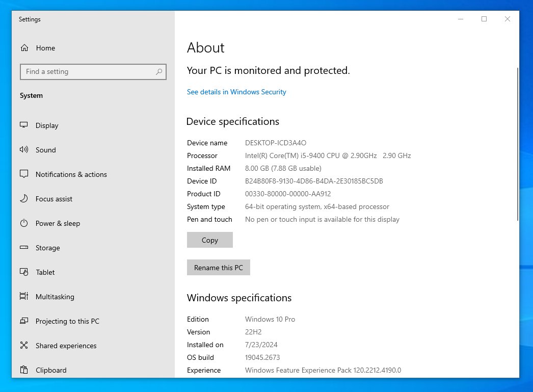533x392 pixels.
Task: Click Windows Feature Experience Pack text
Action: click(323, 370)
